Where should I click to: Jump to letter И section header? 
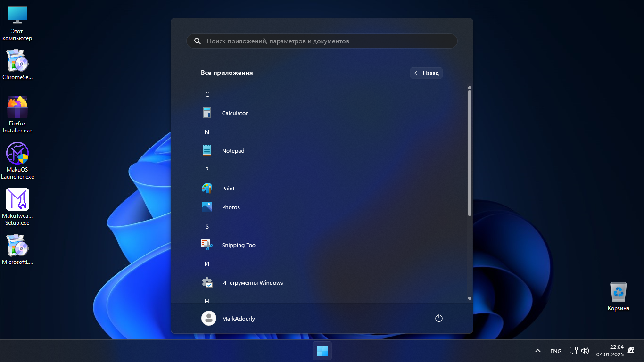(207, 264)
